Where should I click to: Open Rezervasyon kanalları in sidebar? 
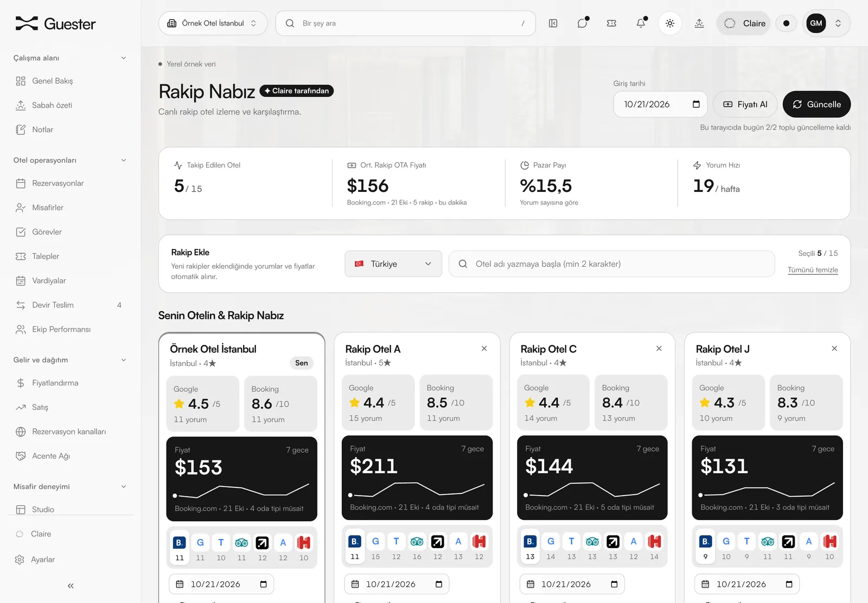[70, 432]
